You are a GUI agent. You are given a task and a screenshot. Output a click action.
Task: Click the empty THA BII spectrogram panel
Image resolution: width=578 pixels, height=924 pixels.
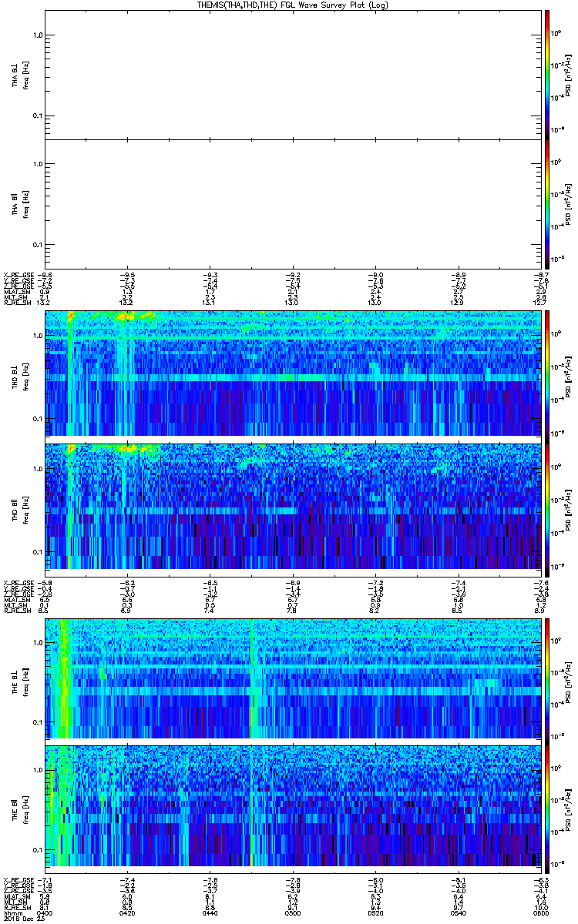(291, 203)
